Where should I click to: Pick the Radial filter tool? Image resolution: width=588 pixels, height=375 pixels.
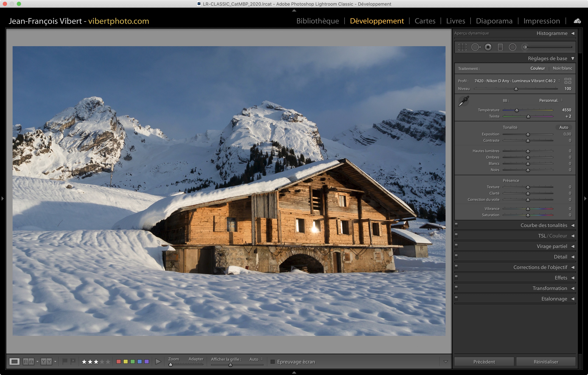[512, 47]
